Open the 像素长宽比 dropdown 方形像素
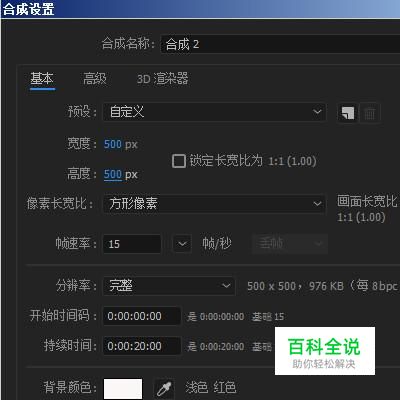Screen dimensions: 400x400 tap(214, 203)
